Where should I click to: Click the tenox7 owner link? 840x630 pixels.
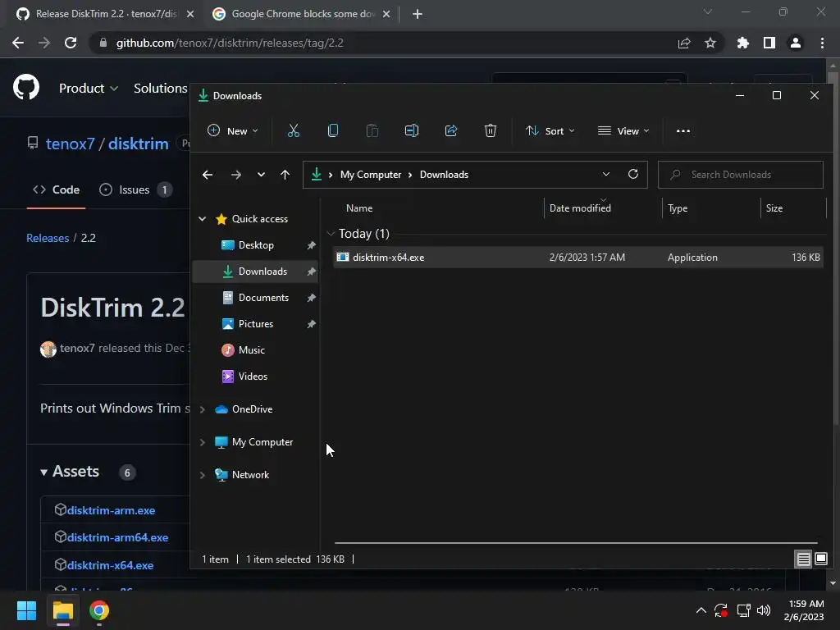[71, 144]
